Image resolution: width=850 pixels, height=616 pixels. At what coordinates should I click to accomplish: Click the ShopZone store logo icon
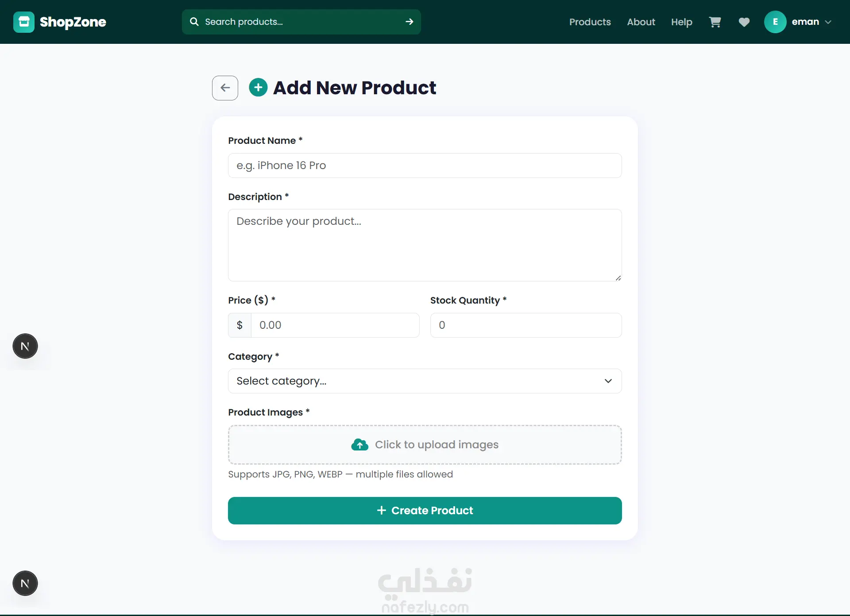pyautogui.click(x=24, y=22)
